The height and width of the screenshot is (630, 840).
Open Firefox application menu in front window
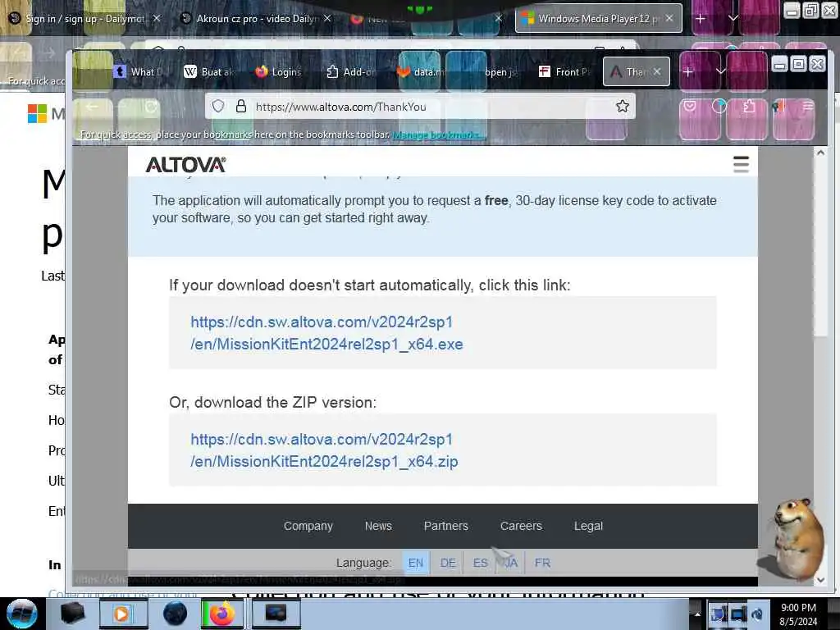point(808,106)
